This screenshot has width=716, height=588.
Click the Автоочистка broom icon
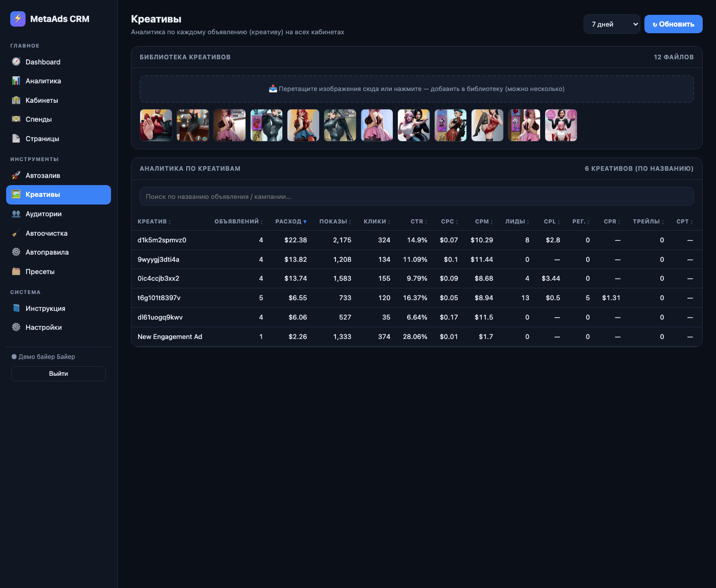(x=16, y=233)
